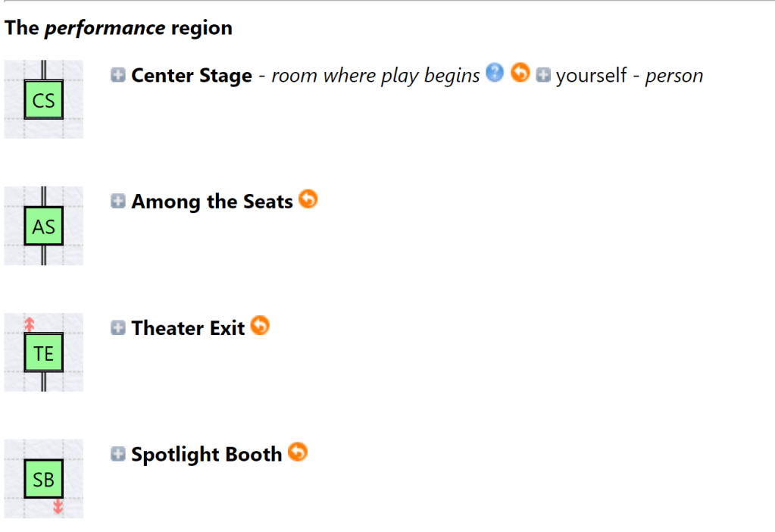Click the orange source arrow beside Among the Seats
Image resolution: width=775 pixels, height=532 pixels.
308,201
